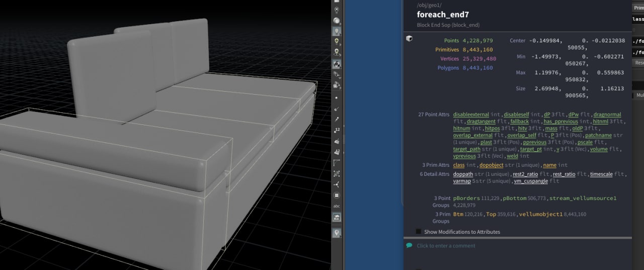This screenshot has height=270, width=644.
Task: Enable high quality lighting bulb icon
Action: point(337,42)
